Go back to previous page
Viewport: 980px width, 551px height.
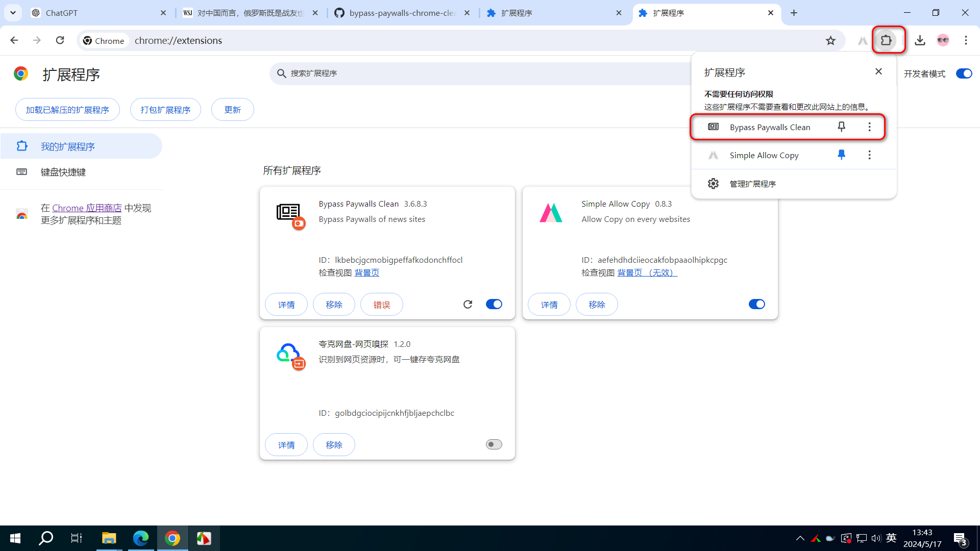(14, 40)
